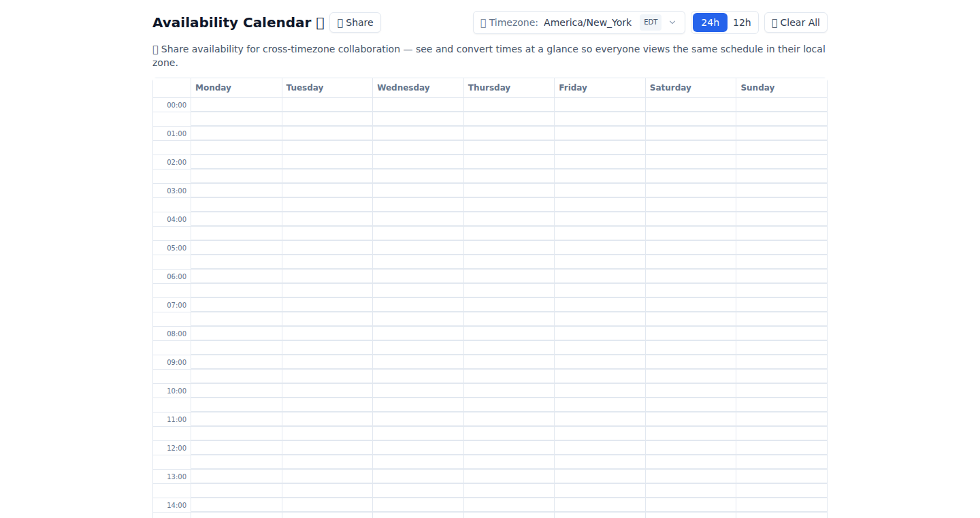Viewport: 980px width, 518px height.
Task: Select Friday 13:00 availability slot
Action: tap(600, 476)
